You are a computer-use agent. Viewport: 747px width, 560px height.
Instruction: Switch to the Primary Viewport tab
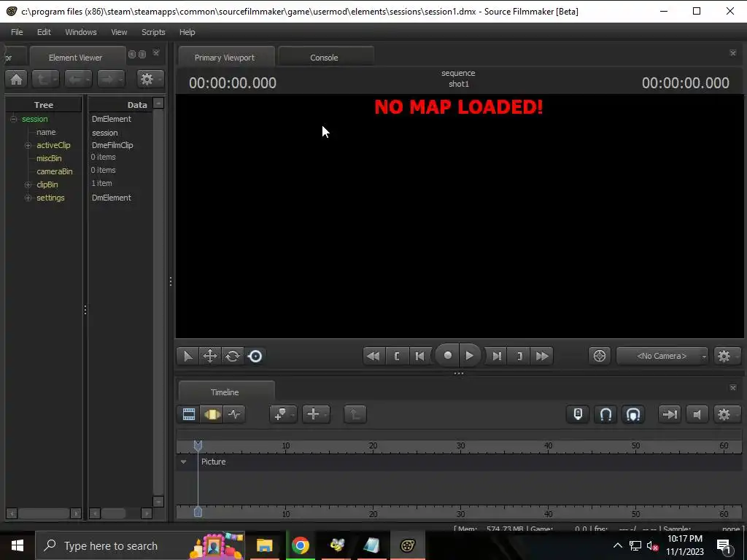pos(225,58)
